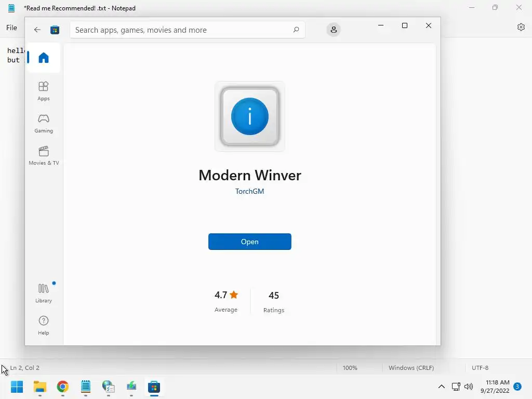
Task: Click the search magnifier icon in Store
Action: pyautogui.click(x=296, y=30)
